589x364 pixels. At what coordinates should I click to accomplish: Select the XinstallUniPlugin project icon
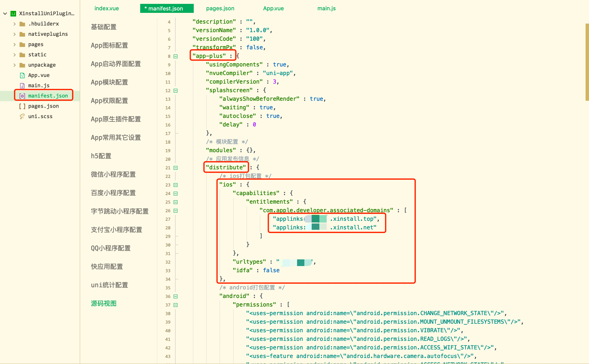13,14
